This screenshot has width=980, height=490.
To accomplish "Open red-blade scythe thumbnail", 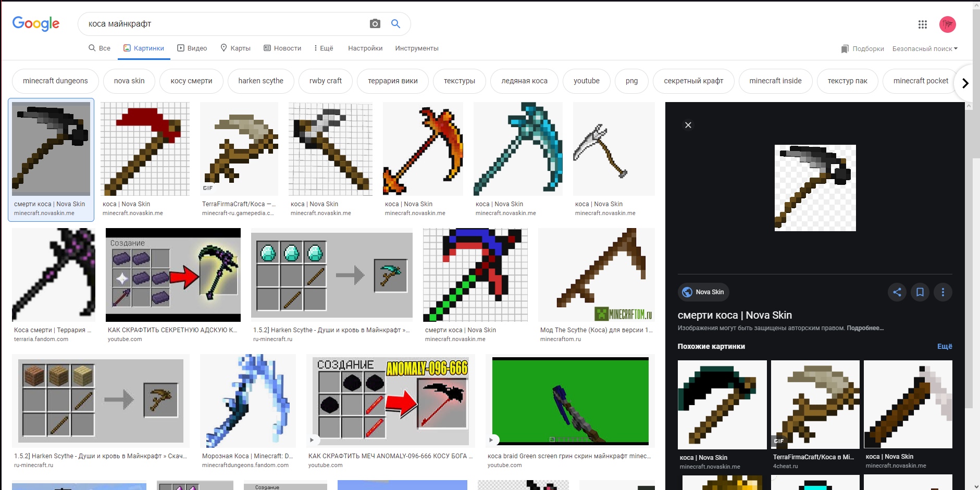I will [x=145, y=149].
